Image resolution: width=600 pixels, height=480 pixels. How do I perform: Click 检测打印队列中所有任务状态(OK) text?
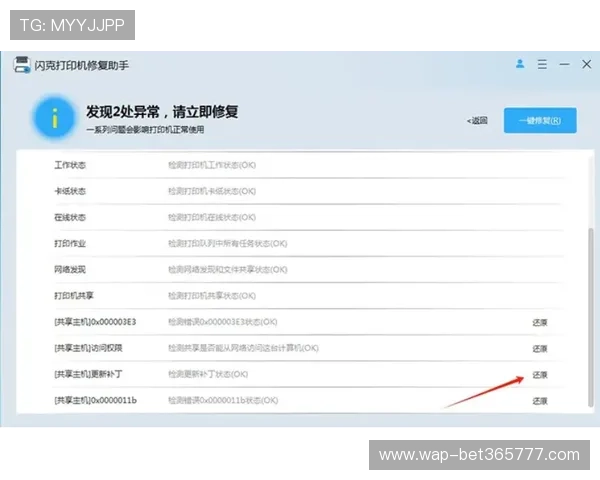(x=228, y=243)
